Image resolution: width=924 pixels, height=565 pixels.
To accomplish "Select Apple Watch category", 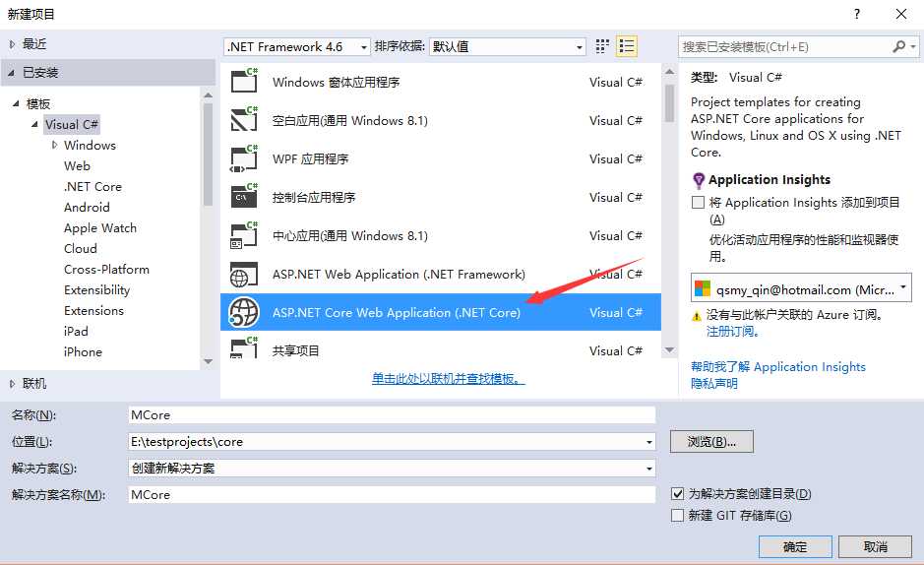I will click(100, 228).
